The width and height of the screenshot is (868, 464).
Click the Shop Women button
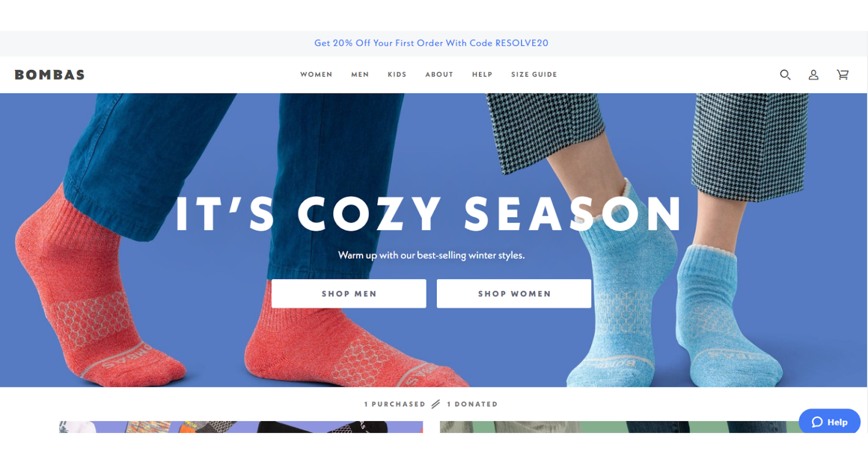(514, 293)
